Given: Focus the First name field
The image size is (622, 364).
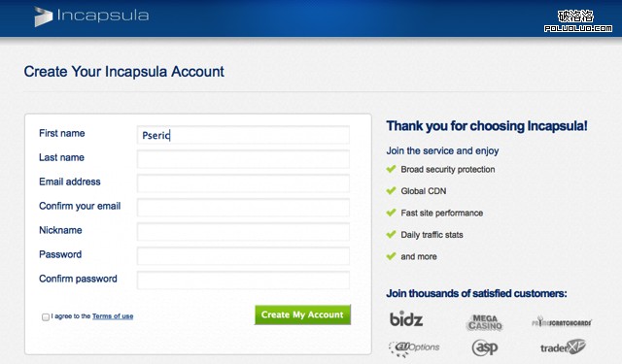Looking at the screenshot, I should point(243,135).
